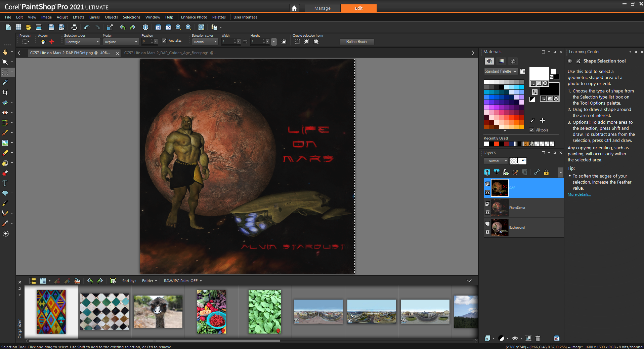Screen dimensions: 644x349
Task: Select the Text tool
Action: click(x=5, y=183)
